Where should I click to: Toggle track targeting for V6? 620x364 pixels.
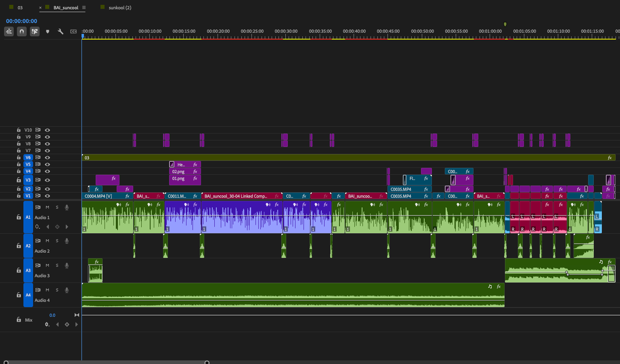click(x=28, y=157)
